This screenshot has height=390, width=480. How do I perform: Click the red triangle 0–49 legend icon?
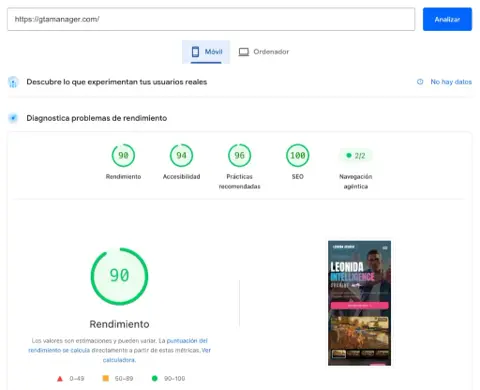pyautogui.click(x=60, y=379)
